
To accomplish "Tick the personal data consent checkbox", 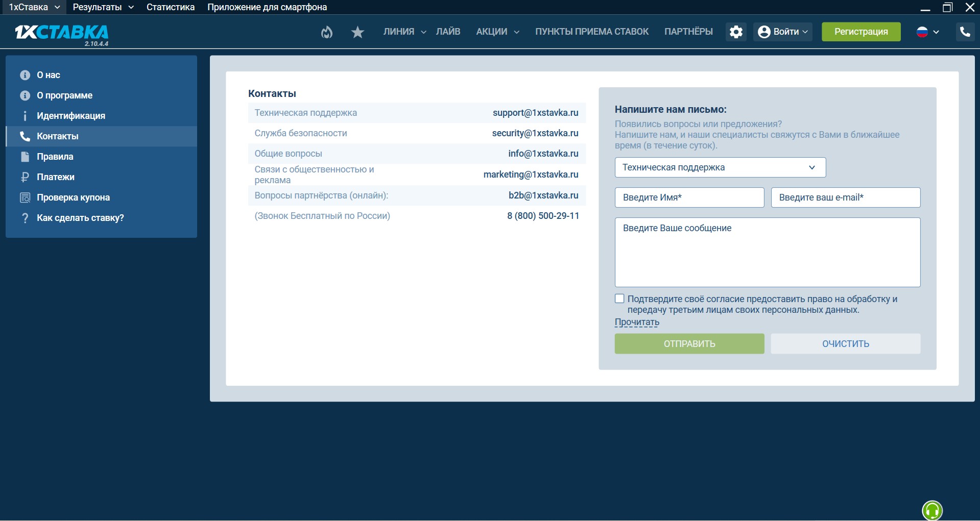I will click(x=619, y=299).
